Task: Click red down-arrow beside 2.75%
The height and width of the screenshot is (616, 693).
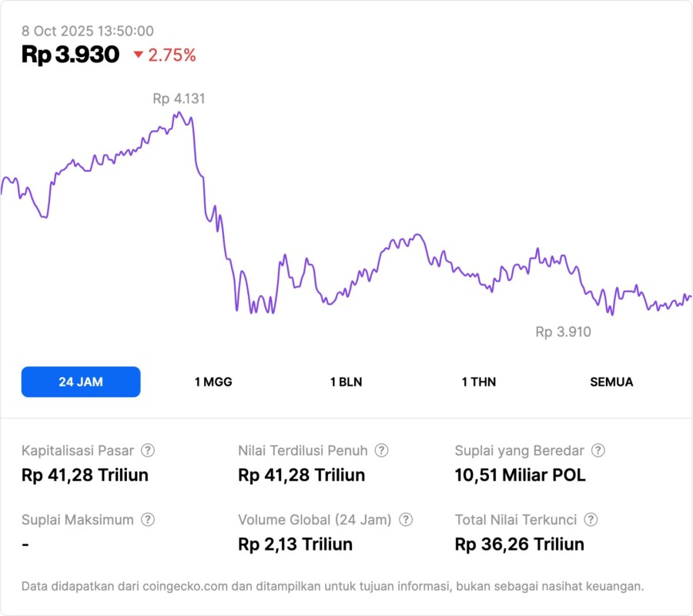Action: click(x=139, y=55)
